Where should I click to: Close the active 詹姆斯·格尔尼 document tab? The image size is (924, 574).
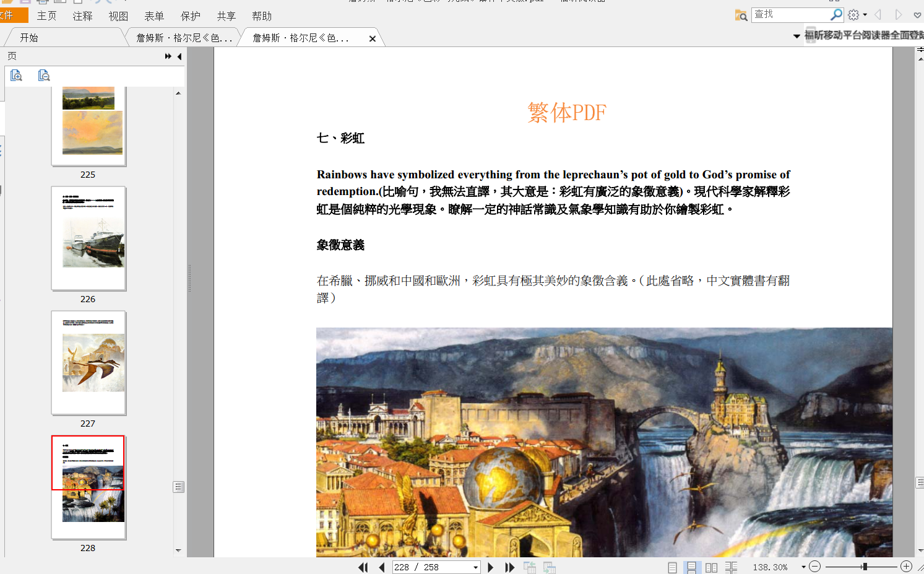tap(373, 38)
